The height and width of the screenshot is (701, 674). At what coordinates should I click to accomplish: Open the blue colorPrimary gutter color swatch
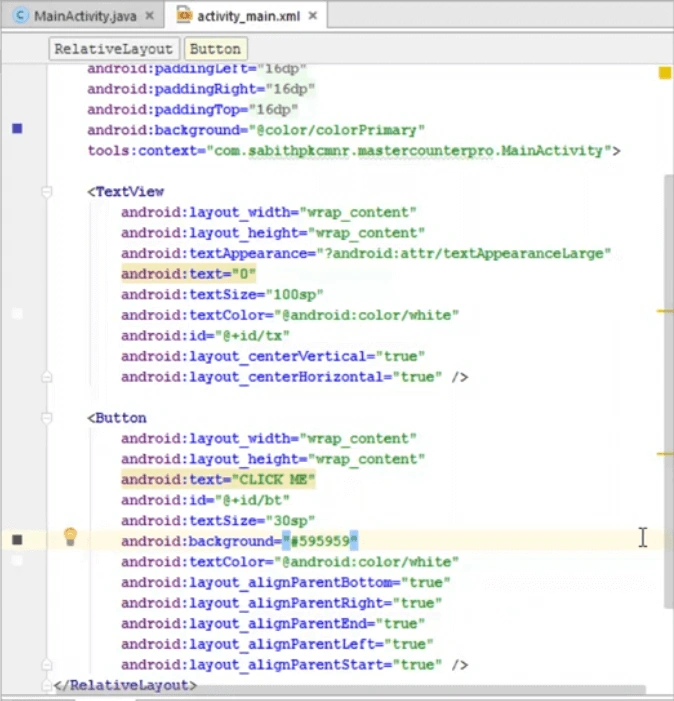point(17,129)
